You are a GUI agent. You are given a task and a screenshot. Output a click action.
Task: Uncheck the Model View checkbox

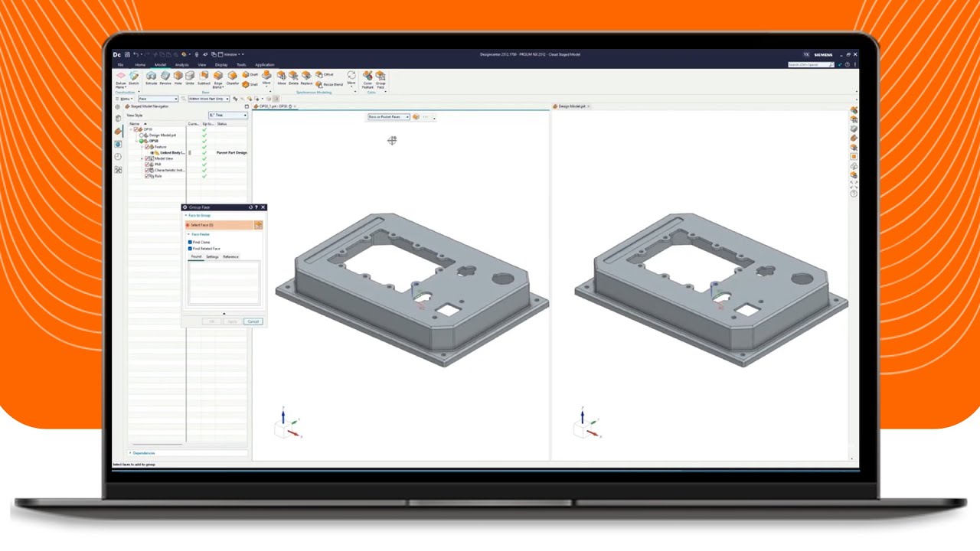point(147,158)
